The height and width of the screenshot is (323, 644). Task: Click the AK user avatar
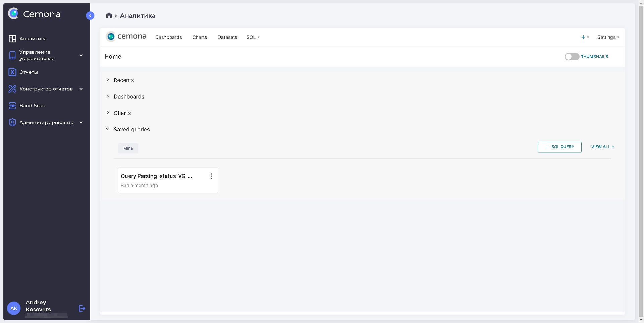14,308
